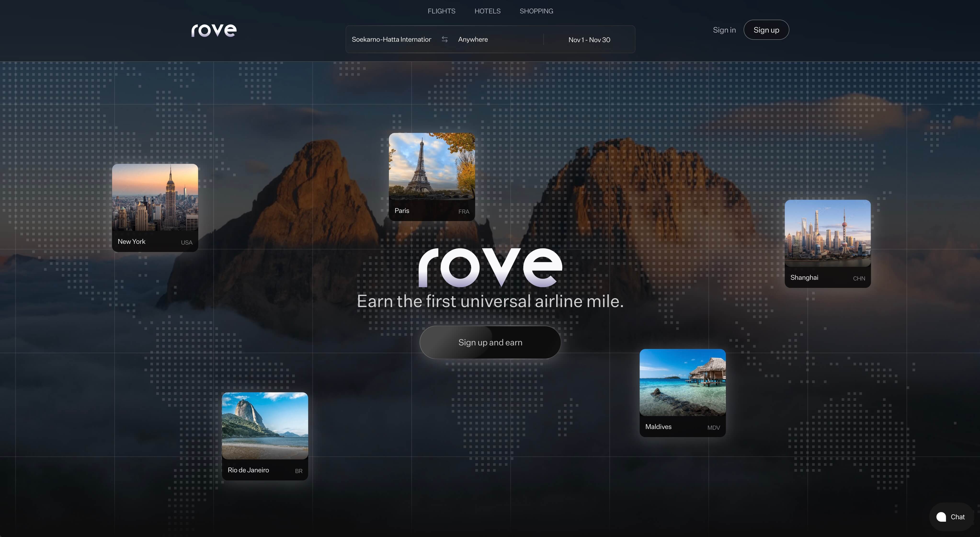Click the Paris label text
This screenshot has width=980, height=537.
402,211
